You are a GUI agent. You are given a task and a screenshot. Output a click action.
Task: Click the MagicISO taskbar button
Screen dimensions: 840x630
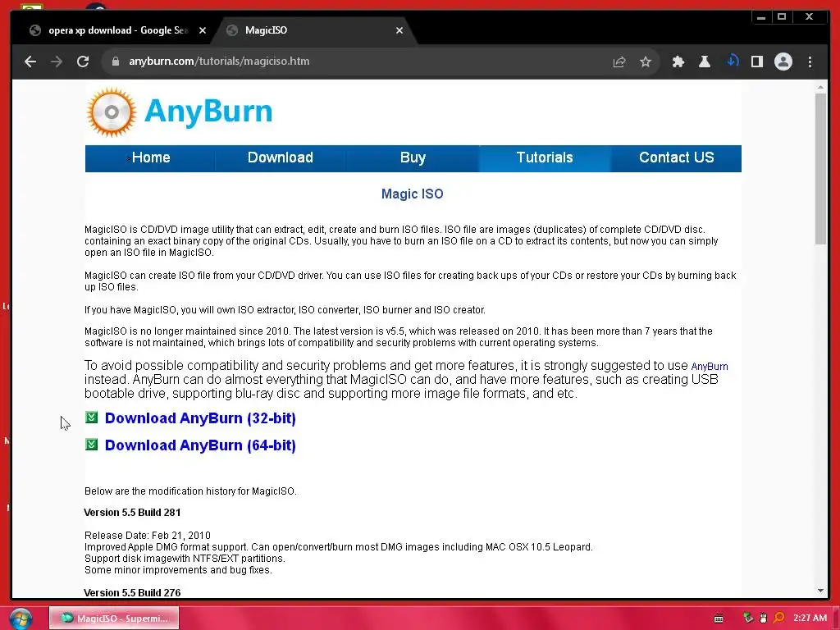click(x=114, y=619)
